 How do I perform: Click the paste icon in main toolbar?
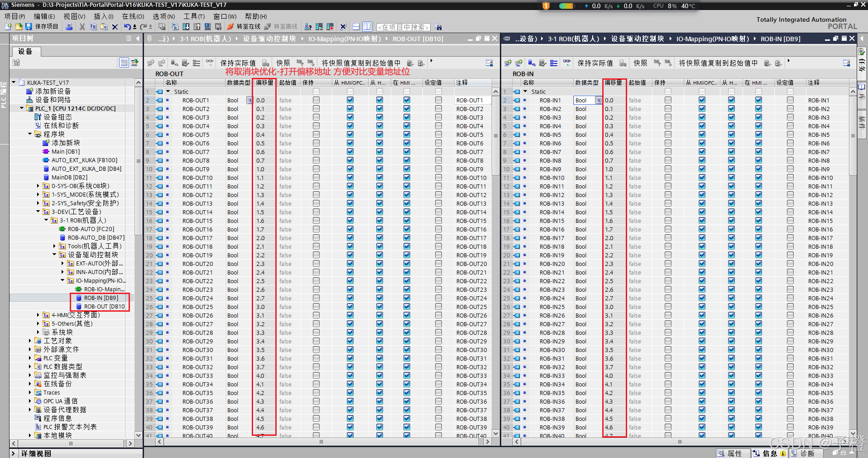point(104,27)
